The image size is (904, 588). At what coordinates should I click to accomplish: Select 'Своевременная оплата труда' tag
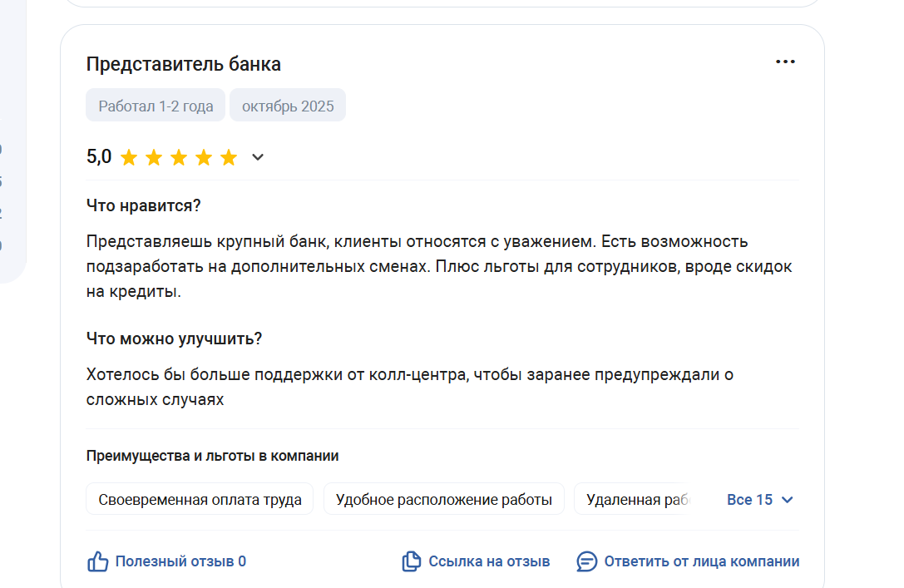point(200,500)
